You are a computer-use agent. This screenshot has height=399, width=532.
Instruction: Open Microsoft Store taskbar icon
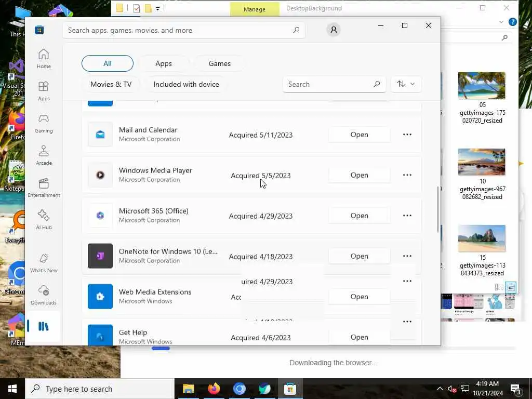(x=290, y=389)
